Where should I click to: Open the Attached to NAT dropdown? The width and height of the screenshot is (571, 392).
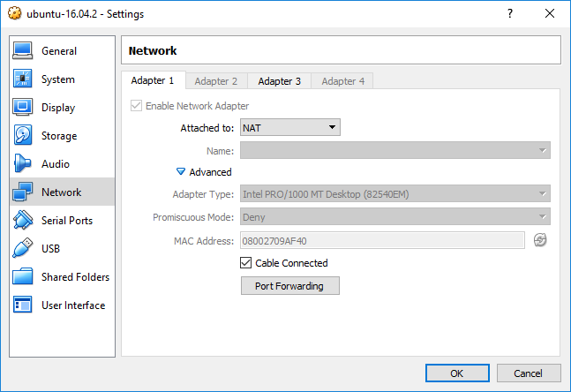click(290, 127)
